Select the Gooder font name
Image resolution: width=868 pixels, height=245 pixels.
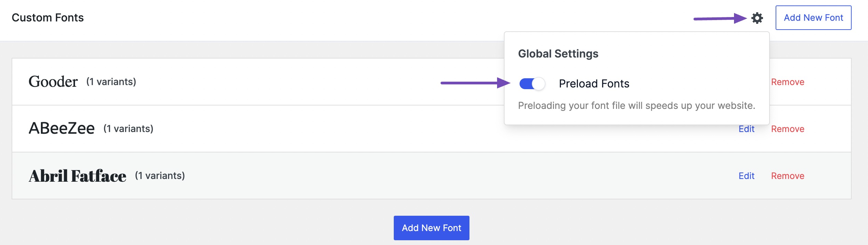coord(53,82)
